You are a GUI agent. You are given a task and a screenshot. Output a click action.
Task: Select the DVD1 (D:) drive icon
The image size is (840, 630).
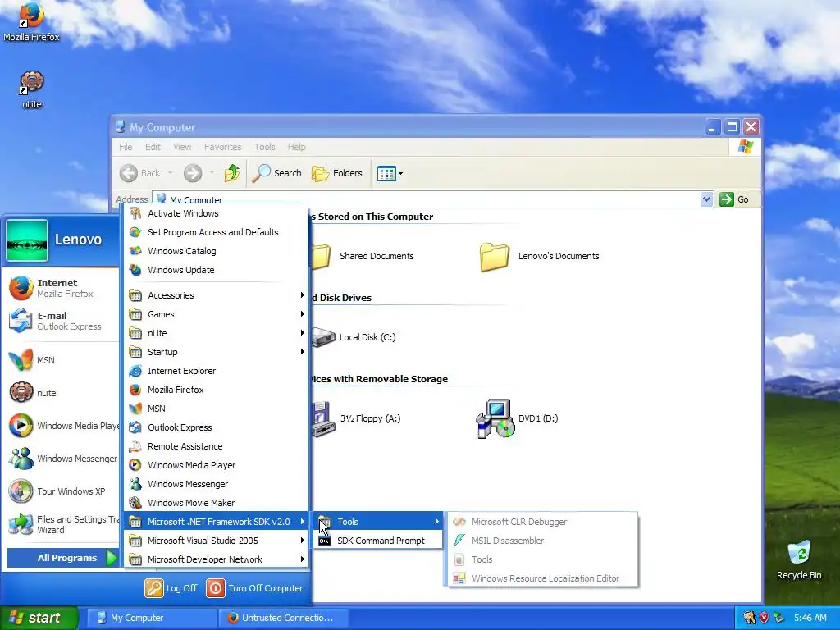point(517,418)
